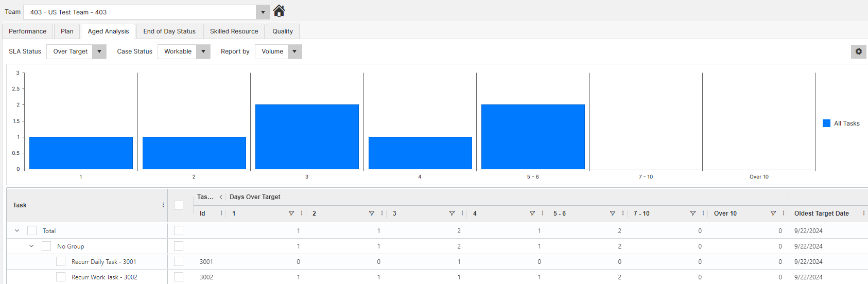Click the All Tasks blue legend swatch
The width and height of the screenshot is (868, 284).
tap(826, 123)
